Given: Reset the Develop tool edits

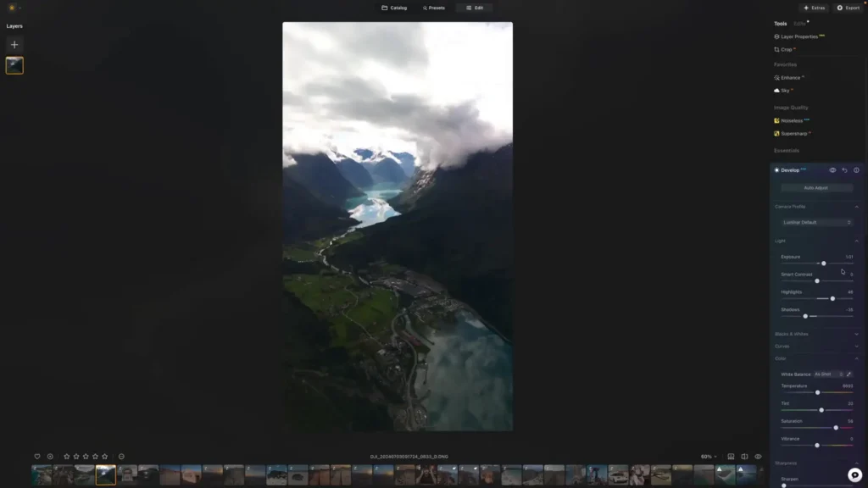Looking at the screenshot, I should pos(844,169).
